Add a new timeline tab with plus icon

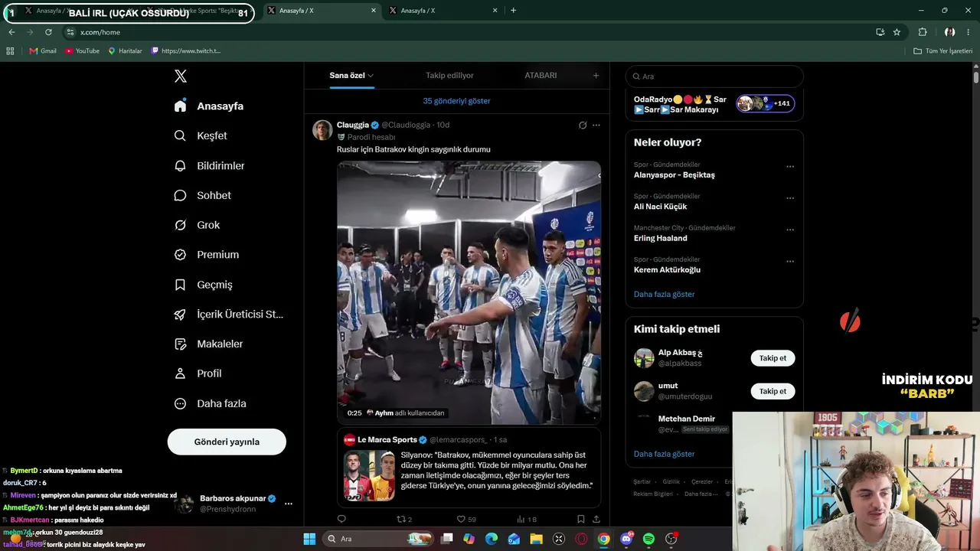596,76
